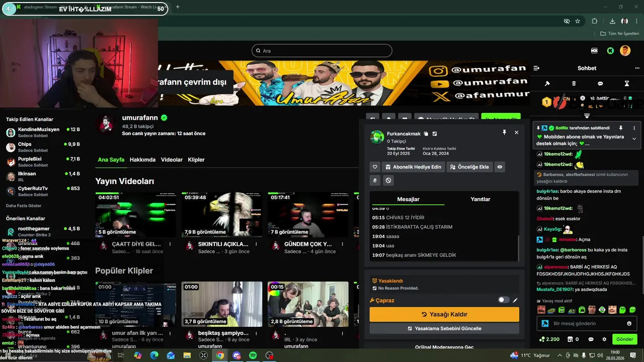Click the weather 11°C Yağmur widget
The width and height of the screenshot is (644, 362).
point(530,355)
